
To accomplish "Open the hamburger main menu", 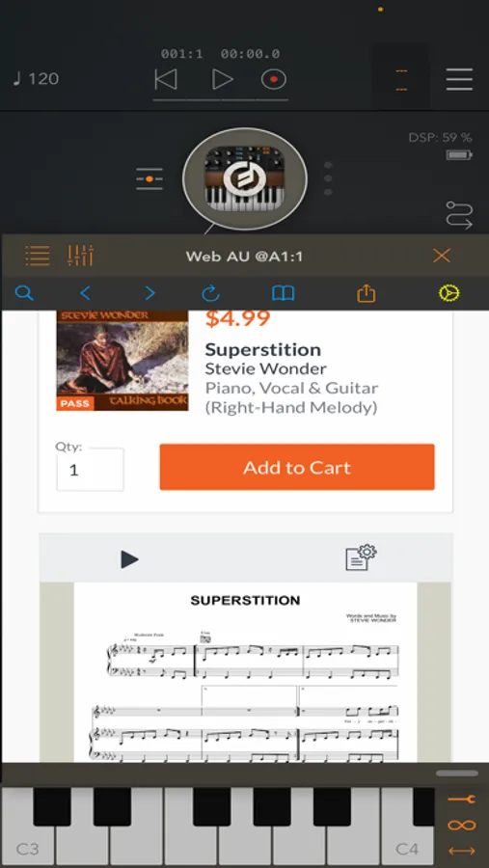I will coord(459,79).
